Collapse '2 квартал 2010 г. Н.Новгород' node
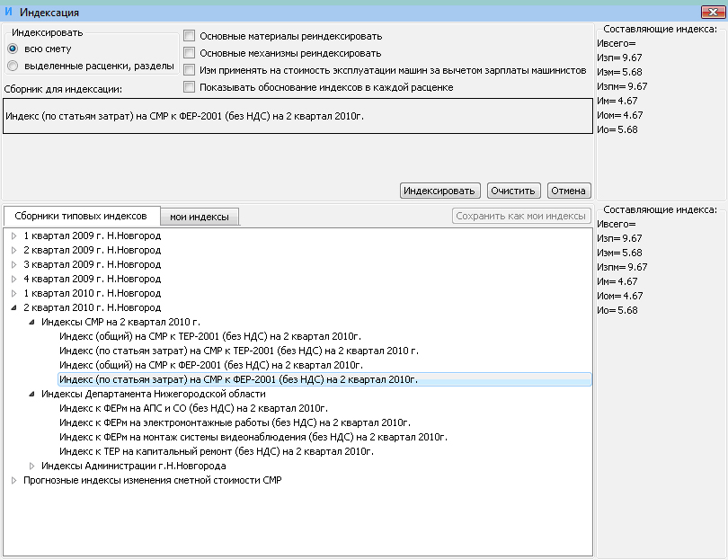The width and height of the screenshot is (728, 560). coord(14,307)
